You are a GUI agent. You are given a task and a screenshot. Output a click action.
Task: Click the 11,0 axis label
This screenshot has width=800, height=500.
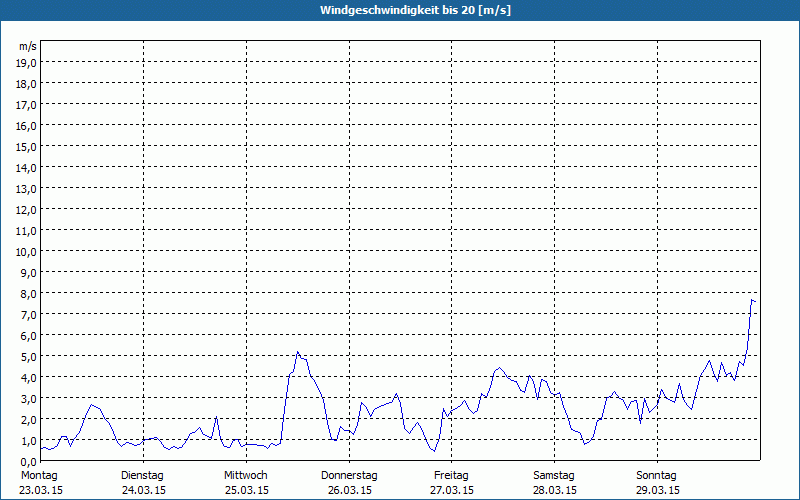pos(27,231)
